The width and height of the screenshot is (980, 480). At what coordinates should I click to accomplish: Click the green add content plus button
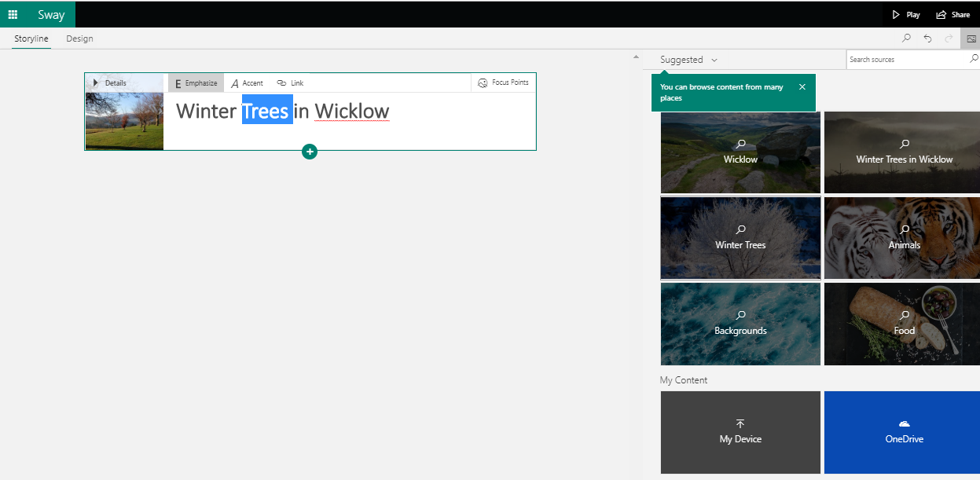310,152
